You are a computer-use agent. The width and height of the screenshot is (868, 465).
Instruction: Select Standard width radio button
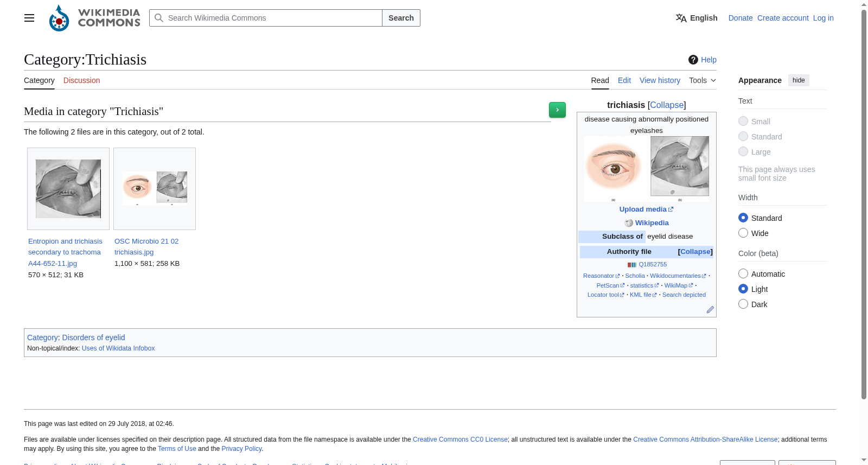click(743, 218)
